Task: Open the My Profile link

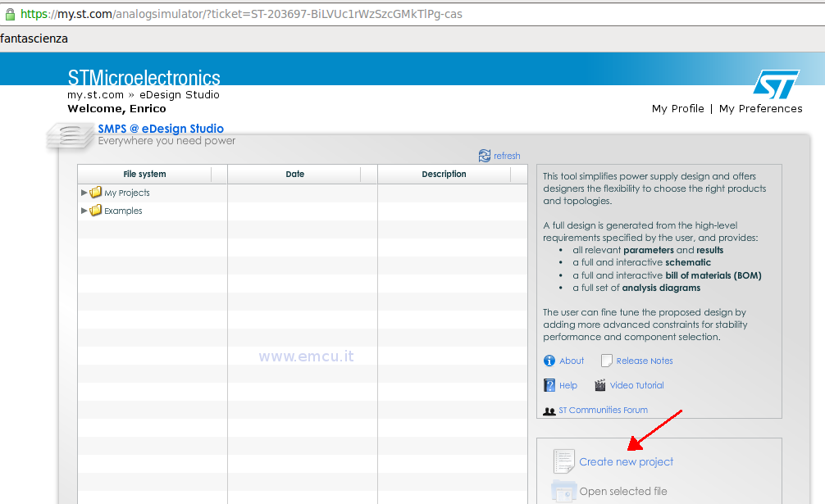Action: [677, 108]
